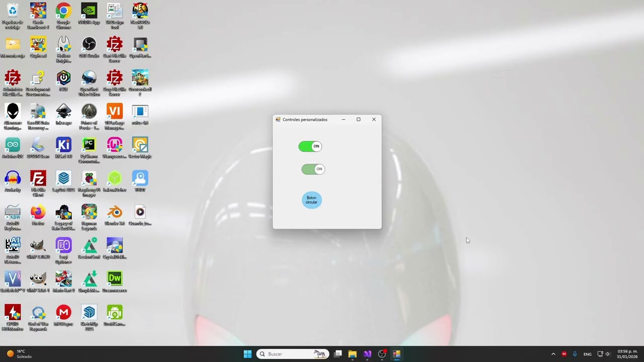Select the FileZilla Client icon
Image resolution: width=644 pixels, height=362 pixels.
click(x=38, y=184)
